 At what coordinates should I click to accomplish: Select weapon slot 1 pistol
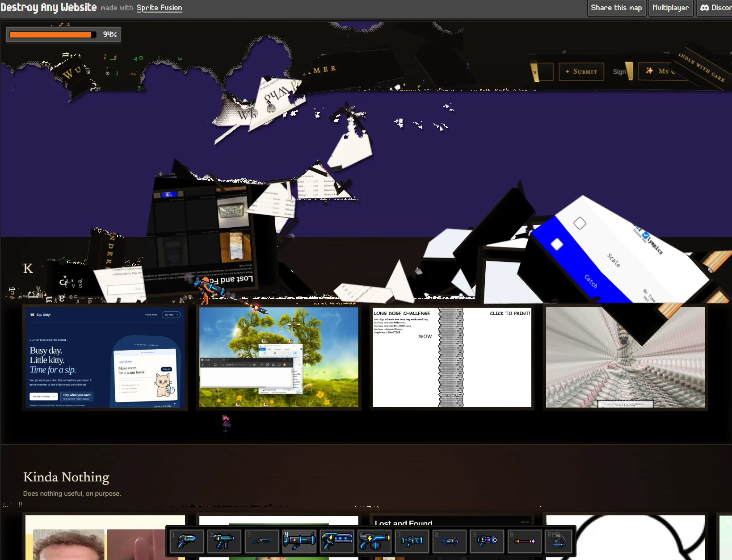[187, 541]
